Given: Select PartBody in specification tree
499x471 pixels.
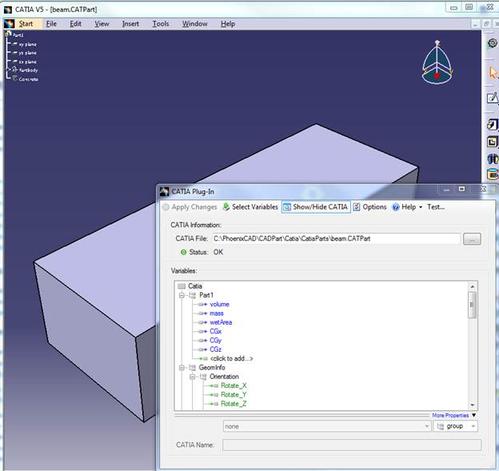Looking at the screenshot, I should (x=28, y=70).
